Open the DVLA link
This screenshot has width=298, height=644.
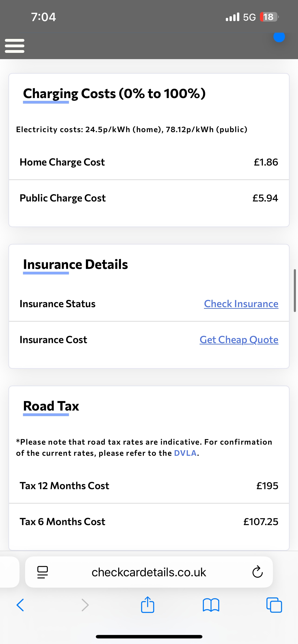tap(185, 453)
